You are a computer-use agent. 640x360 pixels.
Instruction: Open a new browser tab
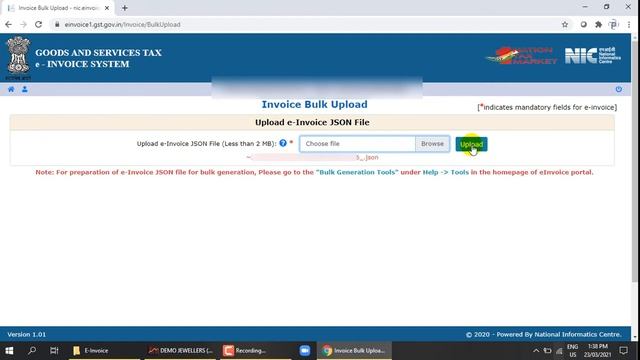[124, 8]
